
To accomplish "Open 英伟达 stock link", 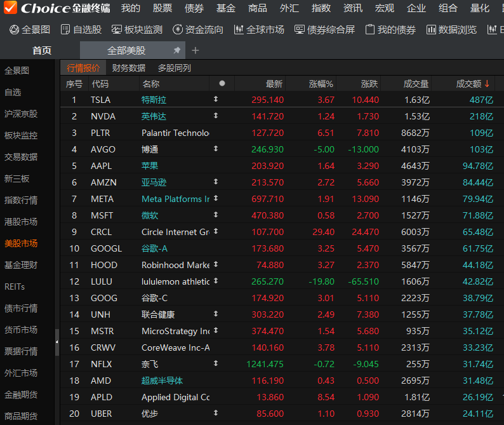I will (154, 116).
